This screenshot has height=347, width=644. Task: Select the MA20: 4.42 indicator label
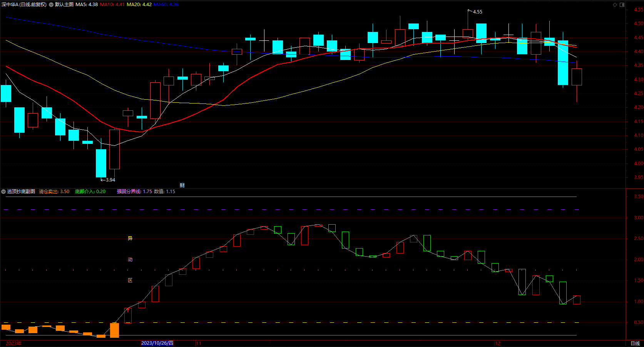[x=139, y=5]
